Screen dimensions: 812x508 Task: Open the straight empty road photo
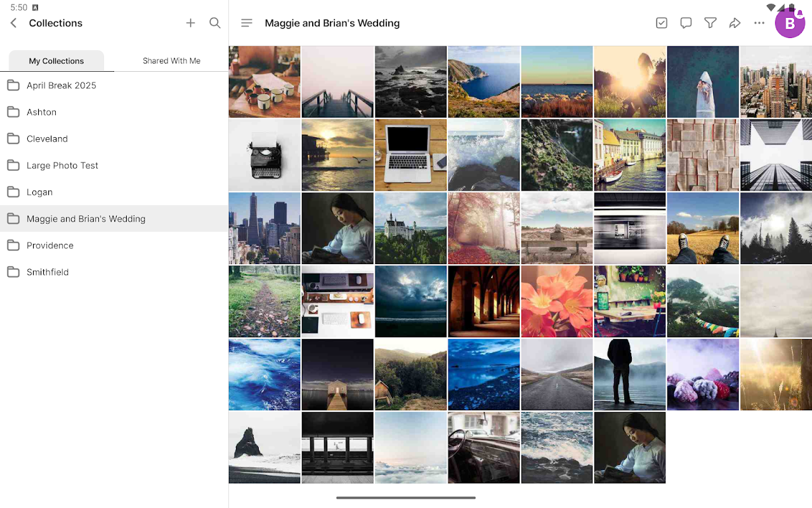coord(557,374)
